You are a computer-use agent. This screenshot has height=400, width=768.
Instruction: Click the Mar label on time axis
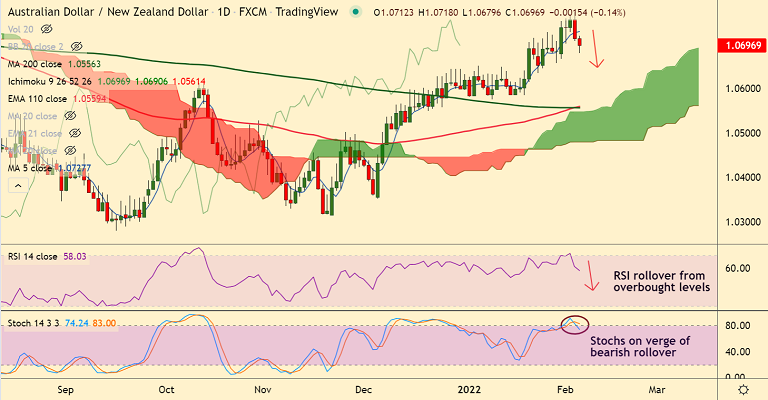click(657, 390)
